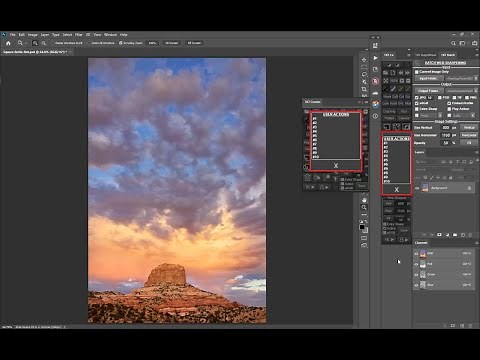This screenshot has height=360, width=480.
Task: Click X under user actions in floating Combo panel
Action: [x=336, y=165]
